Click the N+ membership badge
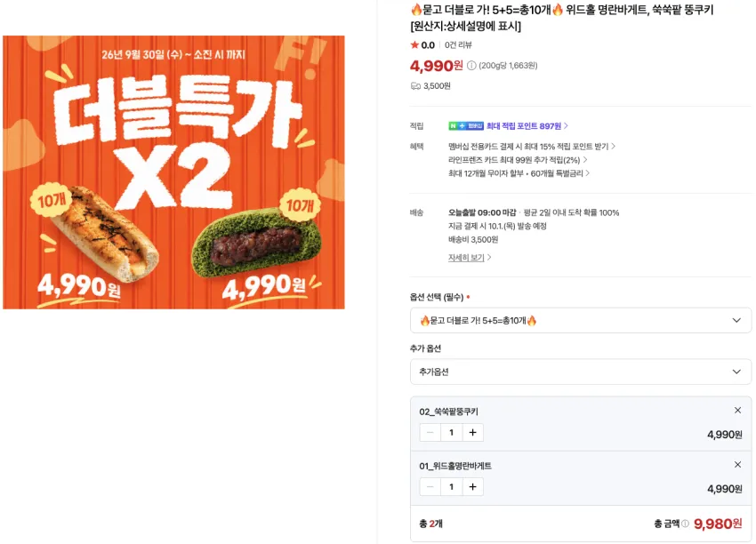This screenshot has width=756, height=544. coord(466,125)
